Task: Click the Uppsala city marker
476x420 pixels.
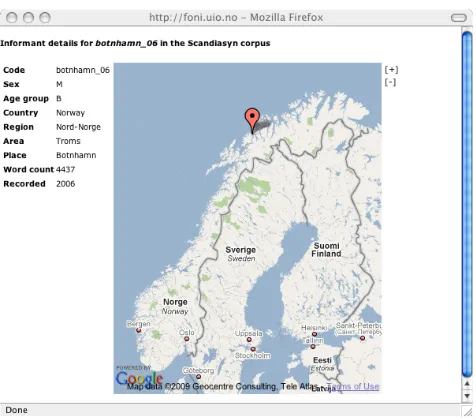Action: click(x=249, y=340)
